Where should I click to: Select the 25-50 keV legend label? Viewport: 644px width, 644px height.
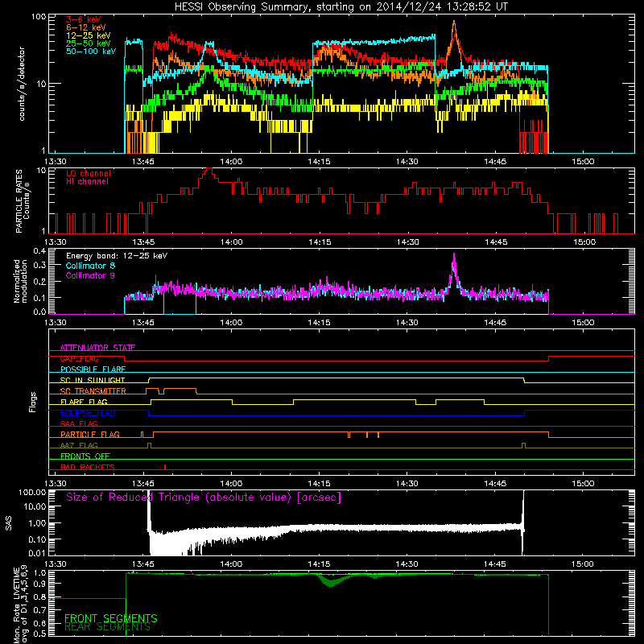89,43
